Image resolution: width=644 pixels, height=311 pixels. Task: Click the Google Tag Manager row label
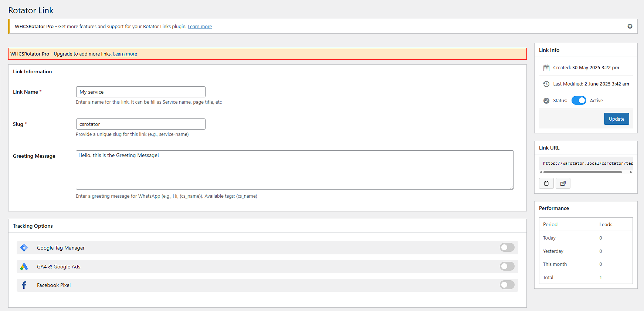[x=61, y=248]
